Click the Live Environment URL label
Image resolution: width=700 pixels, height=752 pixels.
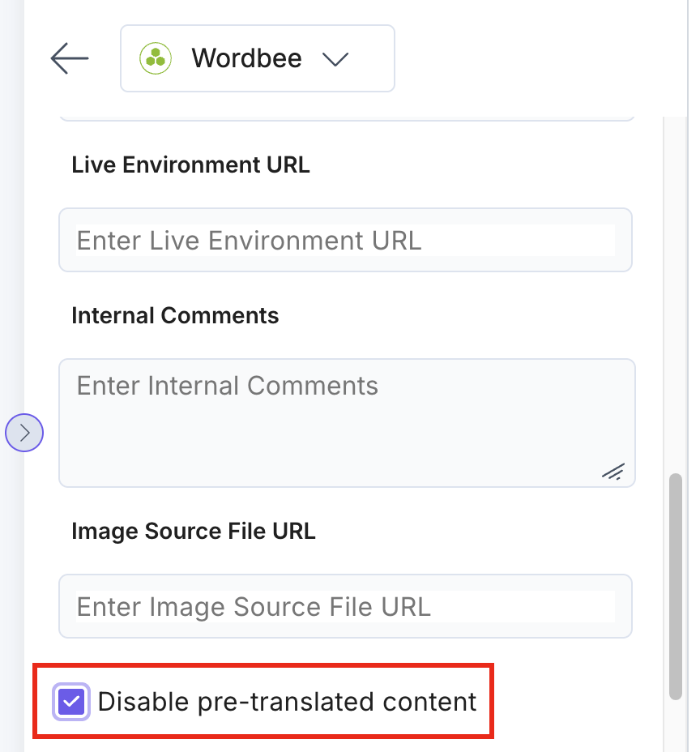click(x=191, y=165)
